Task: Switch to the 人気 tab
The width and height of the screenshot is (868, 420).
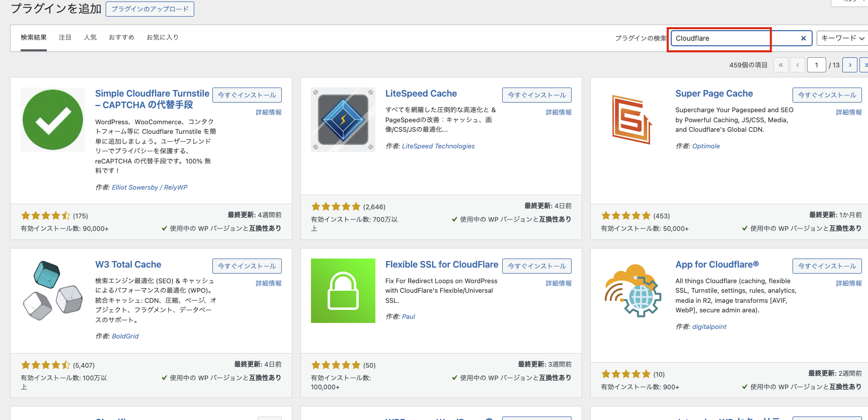Action: click(x=90, y=38)
